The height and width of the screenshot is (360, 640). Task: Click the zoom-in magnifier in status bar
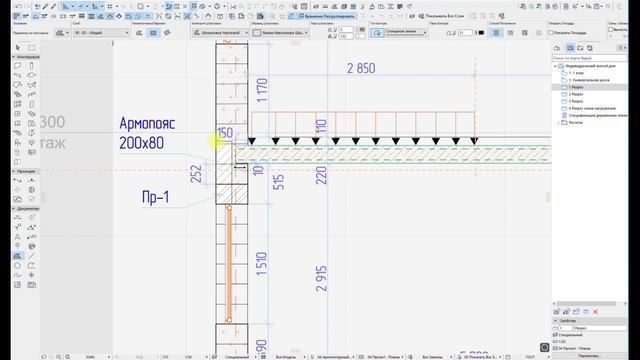59,357
